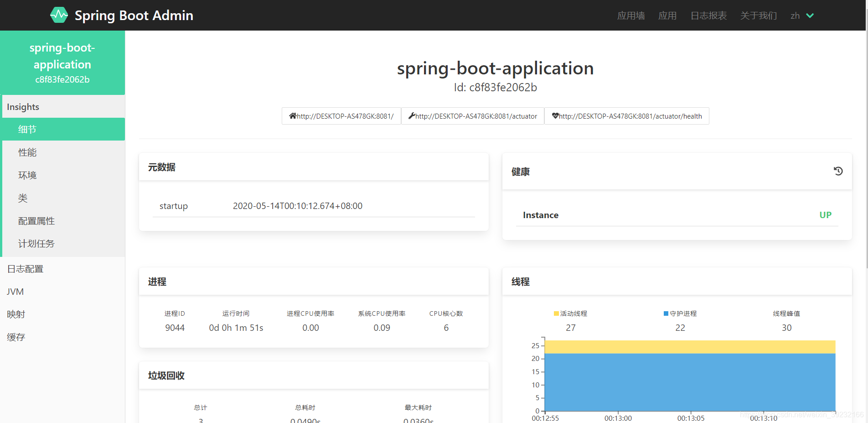The width and height of the screenshot is (868, 423).
Task: Click the Instance health row
Action: point(677,215)
